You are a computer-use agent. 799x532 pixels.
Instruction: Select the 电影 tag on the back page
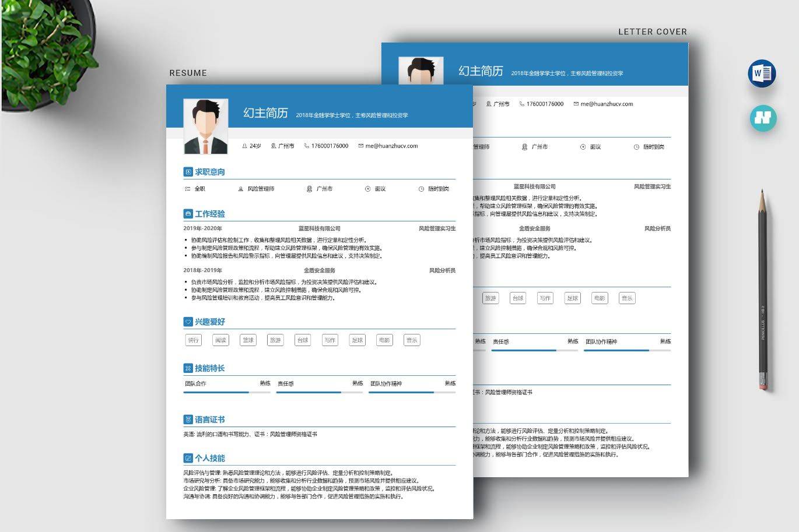pos(600,298)
